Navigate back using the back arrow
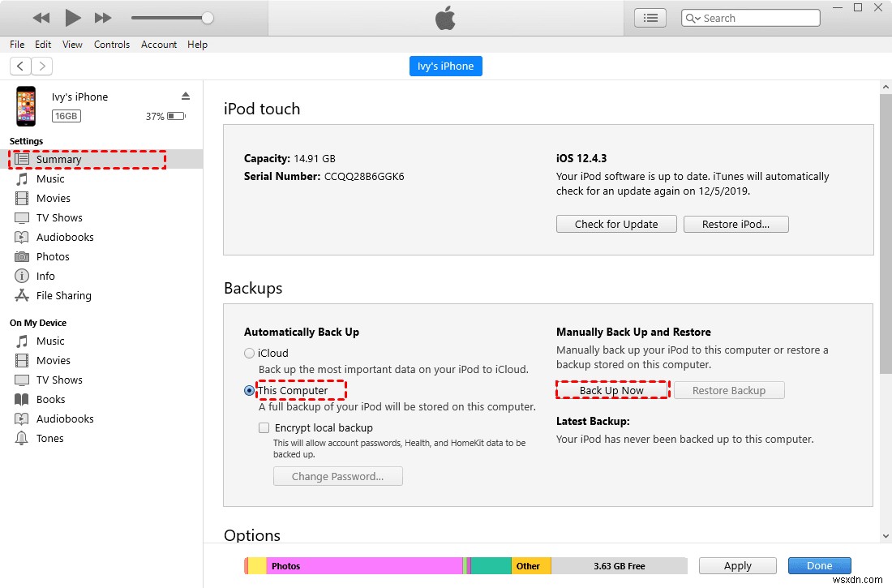This screenshot has height=588, width=892. (19, 66)
